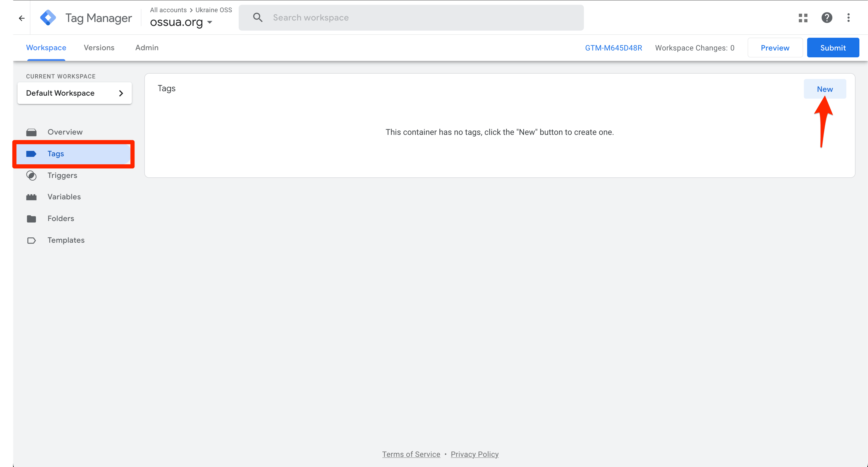
Task: Click the Preview button
Action: (775, 48)
